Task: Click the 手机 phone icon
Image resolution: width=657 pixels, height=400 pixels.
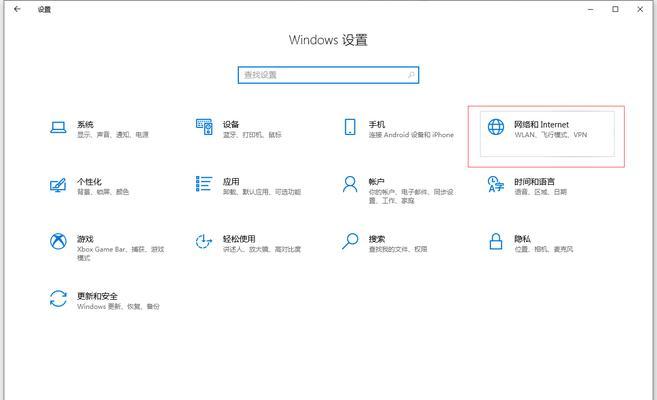Action: [x=350, y=127]
